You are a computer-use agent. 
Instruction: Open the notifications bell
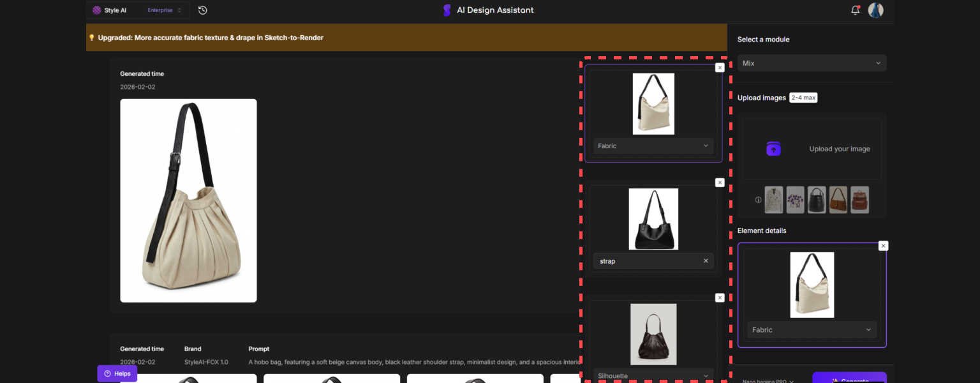[x=855, y=10]
